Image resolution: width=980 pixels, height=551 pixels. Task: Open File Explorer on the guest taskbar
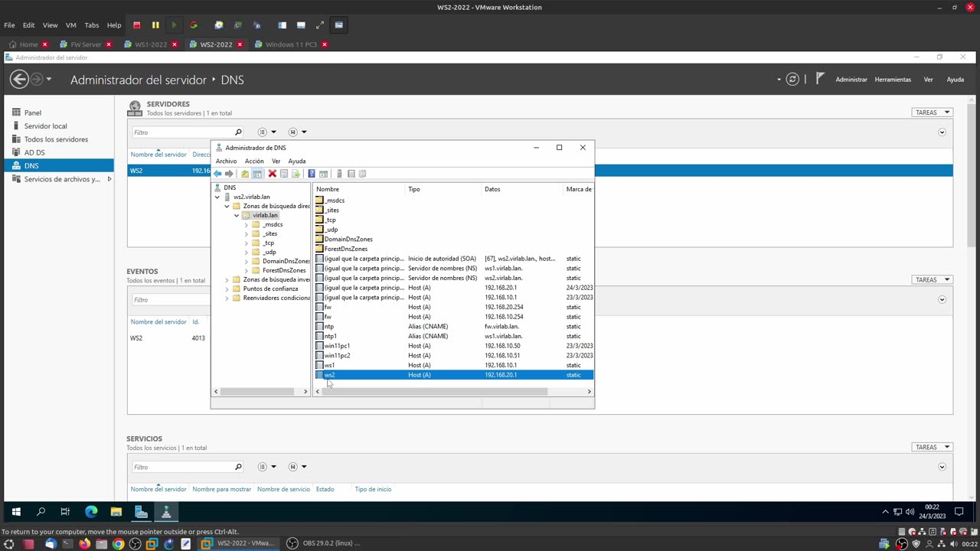tap(116, 511)
